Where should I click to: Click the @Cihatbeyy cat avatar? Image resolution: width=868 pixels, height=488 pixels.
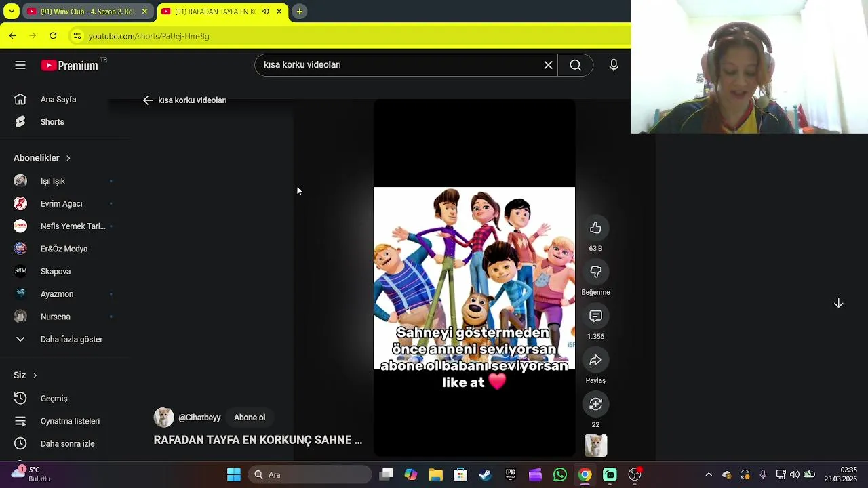point(163,418)
